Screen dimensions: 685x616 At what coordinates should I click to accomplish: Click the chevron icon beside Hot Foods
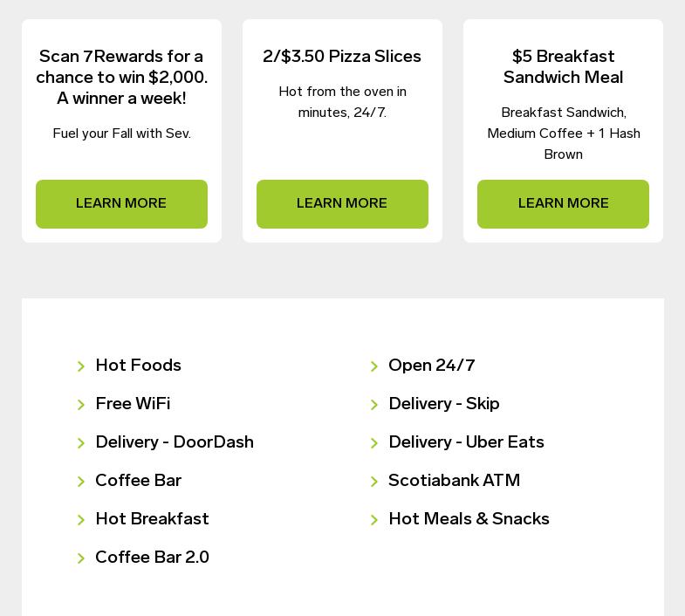81,366
